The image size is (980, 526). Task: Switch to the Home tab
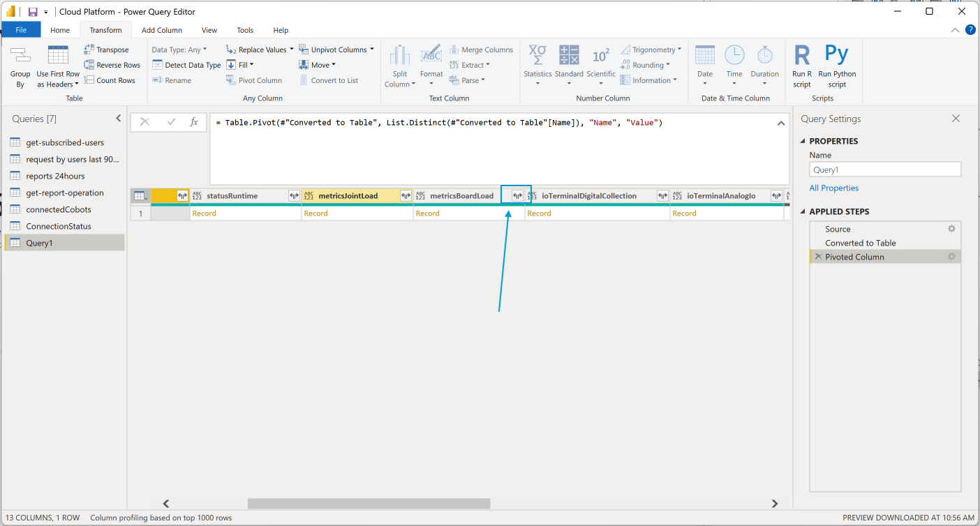[60, 30]
